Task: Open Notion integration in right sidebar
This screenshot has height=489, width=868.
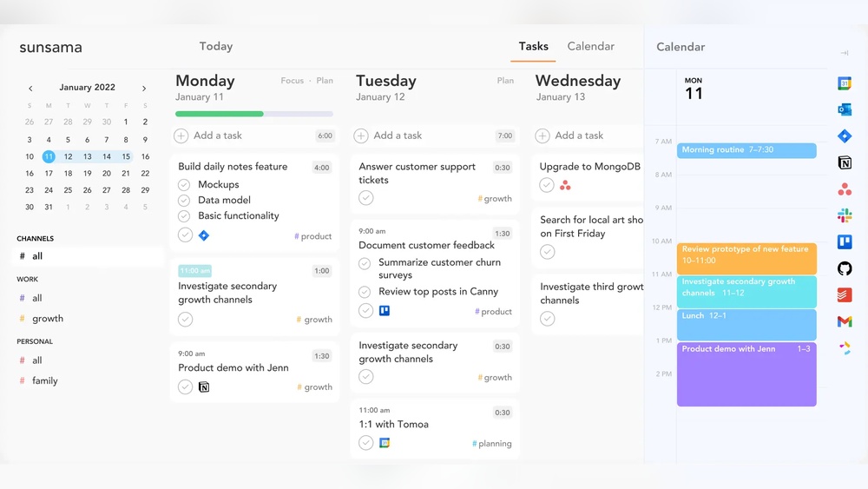Action: coord(845,162)
